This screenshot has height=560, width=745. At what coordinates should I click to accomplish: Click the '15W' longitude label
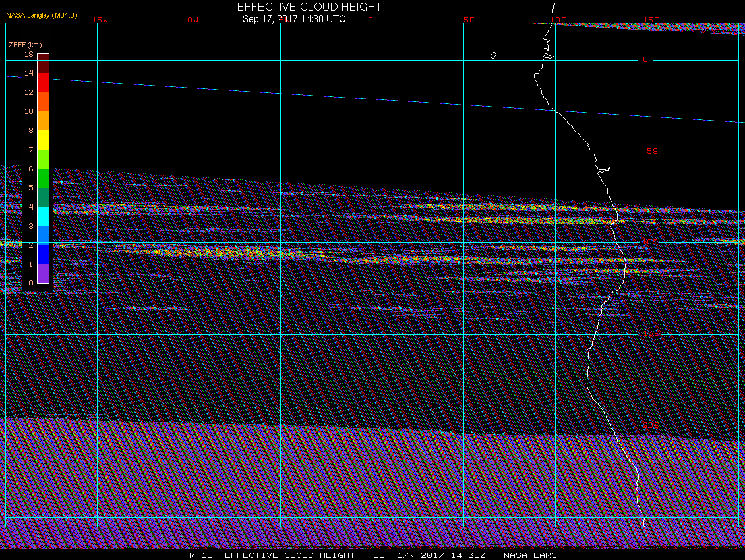pos(100,20)
